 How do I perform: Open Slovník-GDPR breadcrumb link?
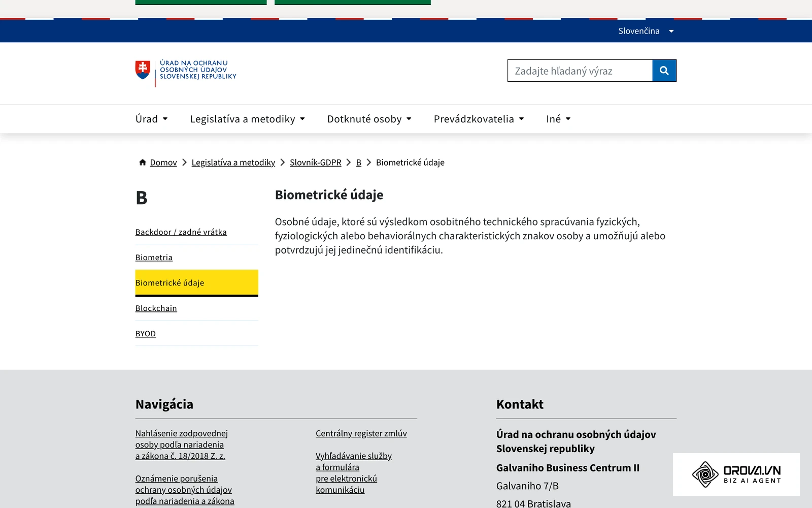pos(316,163)
